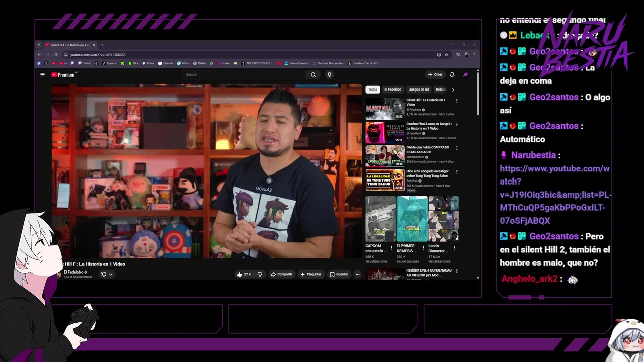Open options for El PRIMER NEMESIS short

tap(423, 248)
